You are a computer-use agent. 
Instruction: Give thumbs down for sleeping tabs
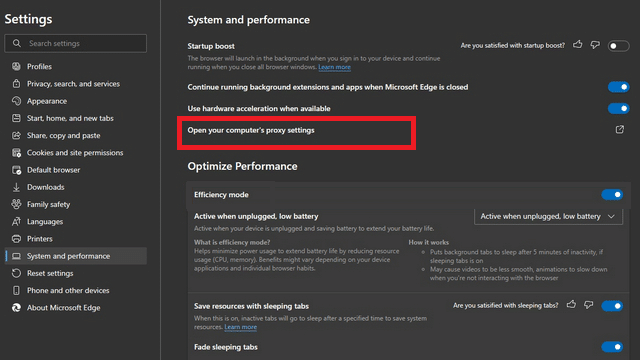click(589, 305)
